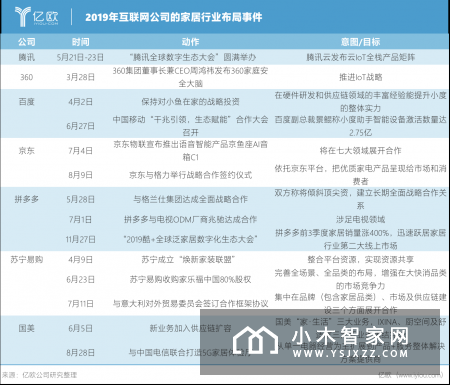Viewport: 450px width, 385px height.
Task: Click the 京东物联宣布推出语音智能产品 cell
Action: (190, 150)
